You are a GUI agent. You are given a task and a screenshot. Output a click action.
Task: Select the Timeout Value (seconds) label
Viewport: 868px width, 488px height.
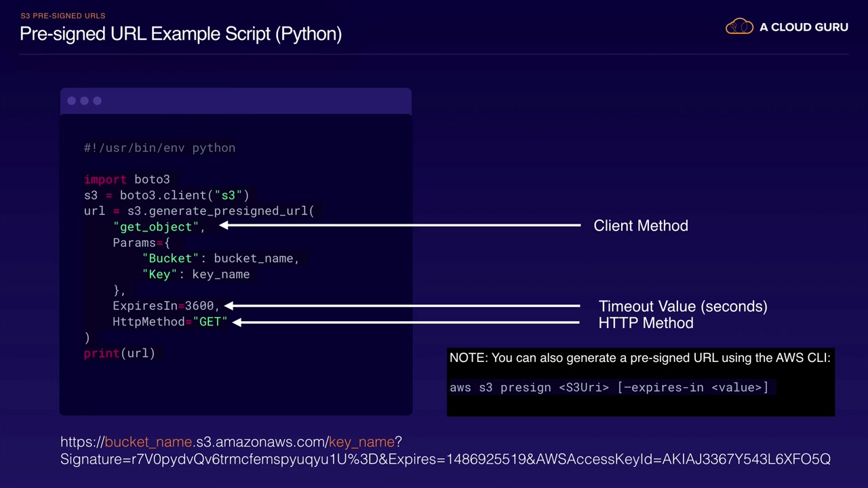pos(683,306)
